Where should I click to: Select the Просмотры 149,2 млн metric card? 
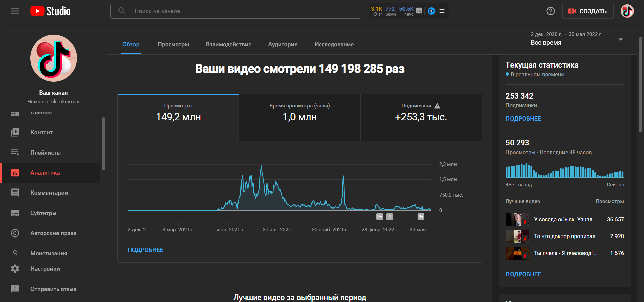178,117
